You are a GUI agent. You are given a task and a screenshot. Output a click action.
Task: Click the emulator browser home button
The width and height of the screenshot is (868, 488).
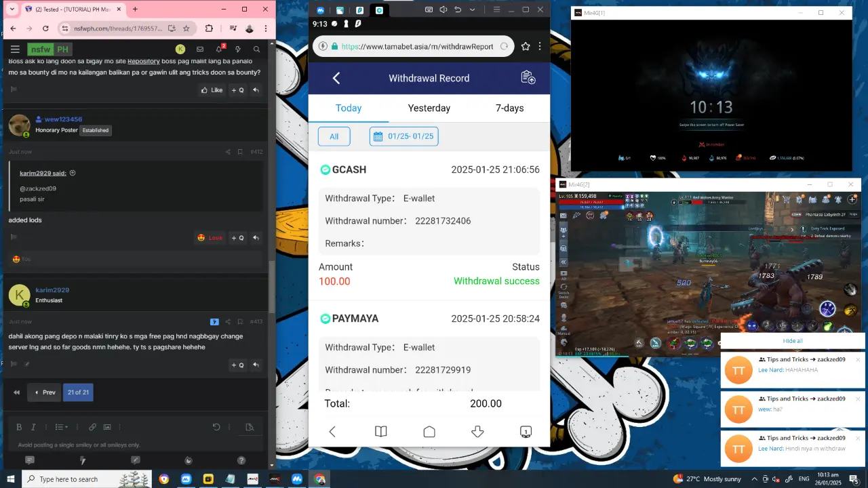(429, 432)
